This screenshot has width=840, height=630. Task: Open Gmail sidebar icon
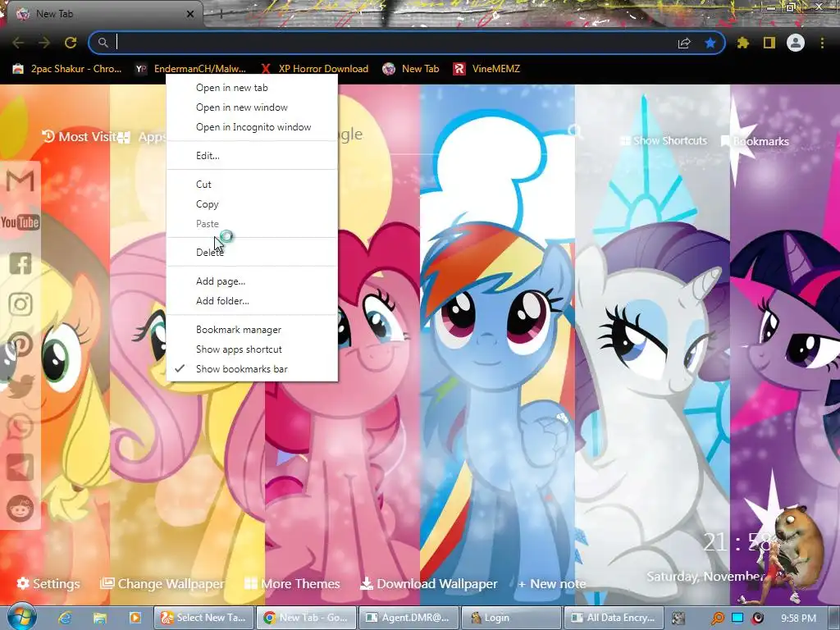click(x=21, y=180)
